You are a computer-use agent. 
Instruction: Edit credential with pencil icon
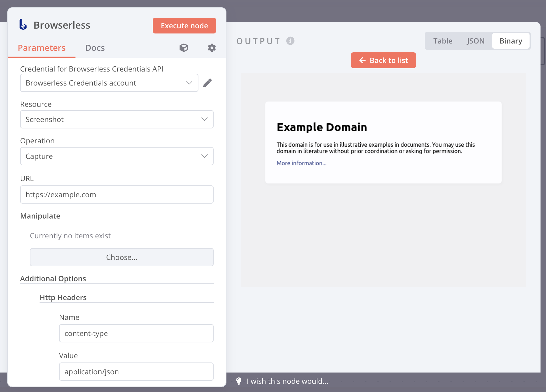coord(208,83)
